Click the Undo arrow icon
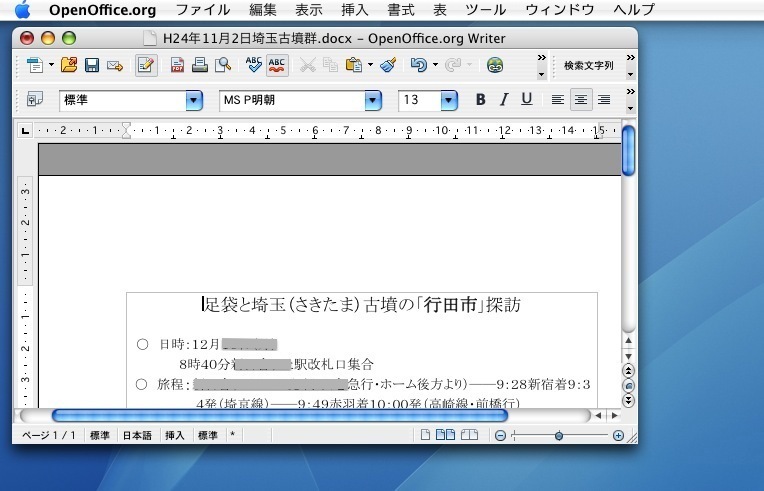 tap(419, 65)
